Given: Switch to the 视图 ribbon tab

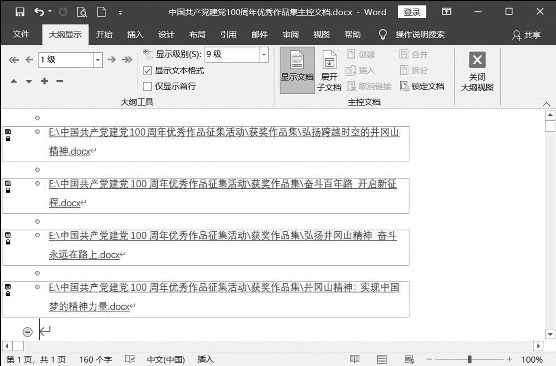Looking at the screenshot, I should point(322,34).
